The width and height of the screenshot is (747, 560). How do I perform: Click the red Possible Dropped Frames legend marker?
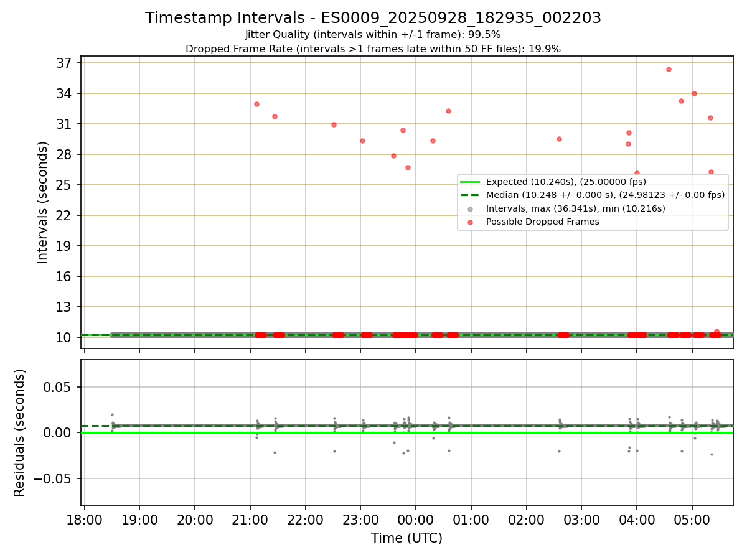(470, 222)
